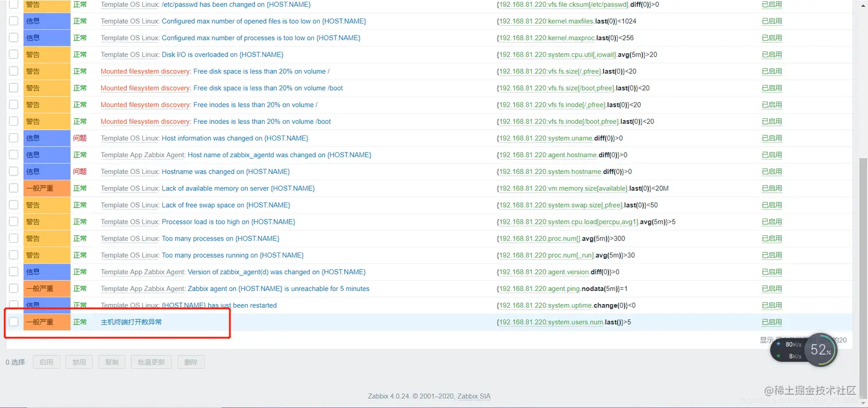
Task: Open Disk I/O is overloaded trigger
Action: pyautogui.click(x=223, y=55)
